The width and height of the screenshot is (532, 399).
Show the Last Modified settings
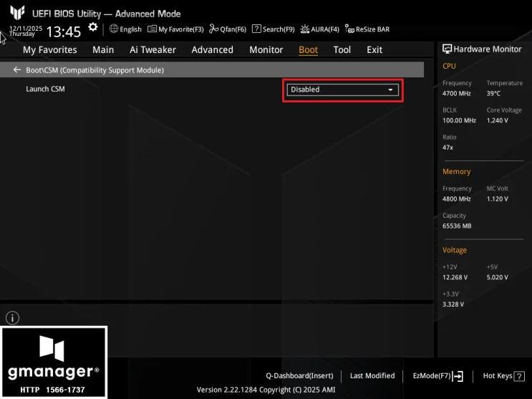372,376
